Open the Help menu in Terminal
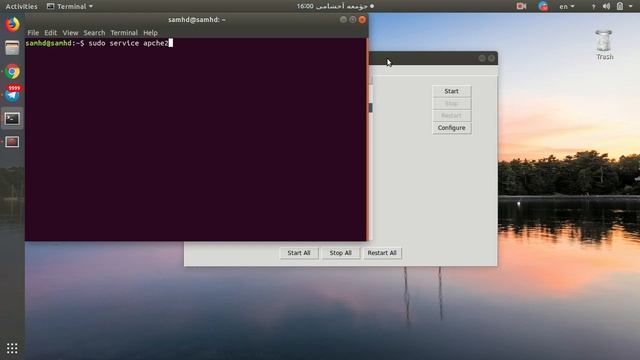 pyautogui.click(x=150, y=33)
